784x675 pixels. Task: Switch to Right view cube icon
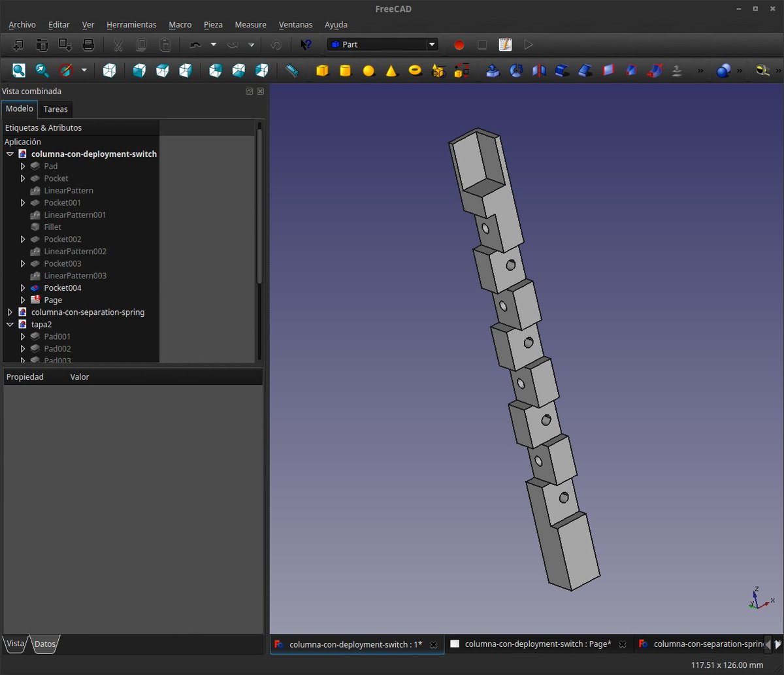[185, 70]
